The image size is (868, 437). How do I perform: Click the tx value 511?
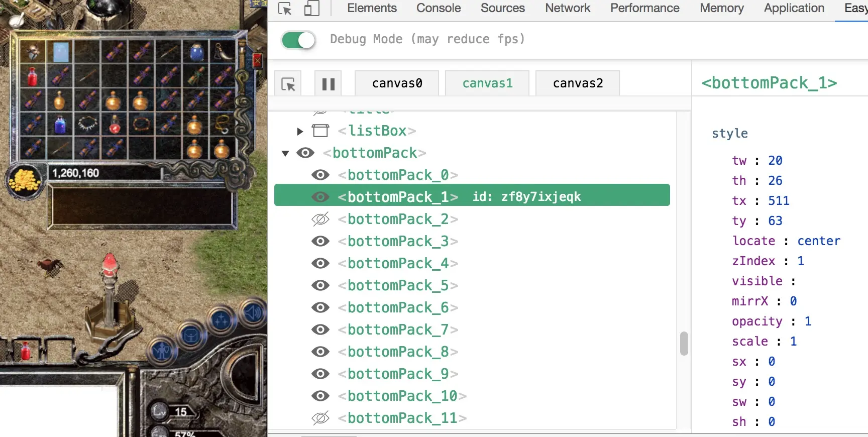tap(779, 201)
